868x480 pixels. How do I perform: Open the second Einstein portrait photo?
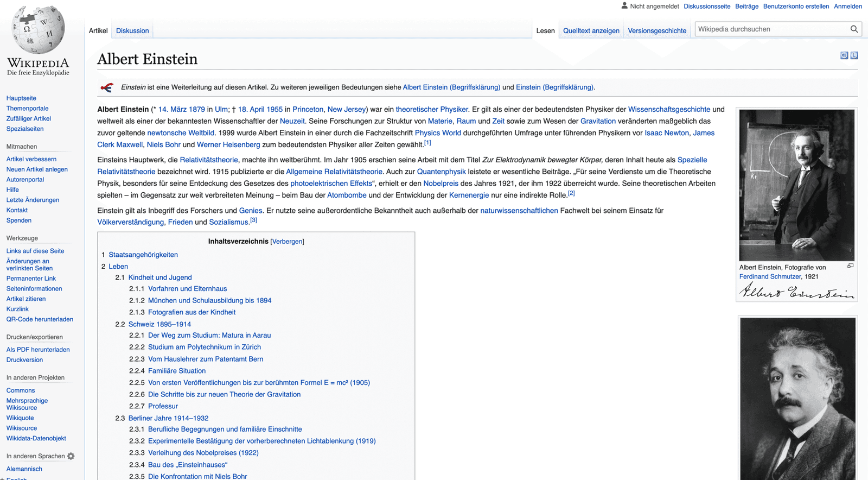click(797, 399)
